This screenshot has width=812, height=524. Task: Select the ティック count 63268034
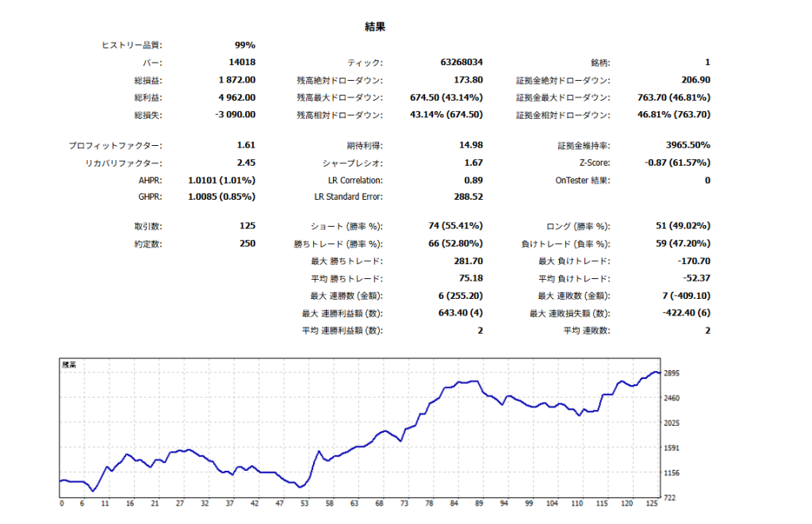[462, 63]
